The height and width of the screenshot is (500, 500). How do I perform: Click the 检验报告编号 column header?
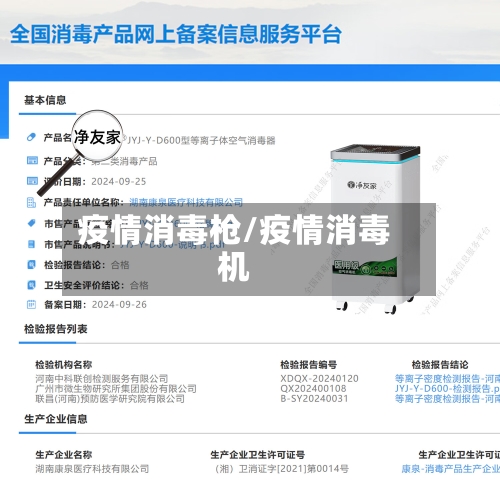tap(309, 365)
